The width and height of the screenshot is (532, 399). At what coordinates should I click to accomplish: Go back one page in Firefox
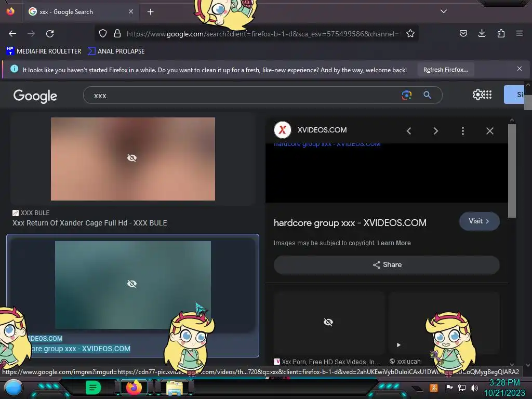click(x=12, y=34)
